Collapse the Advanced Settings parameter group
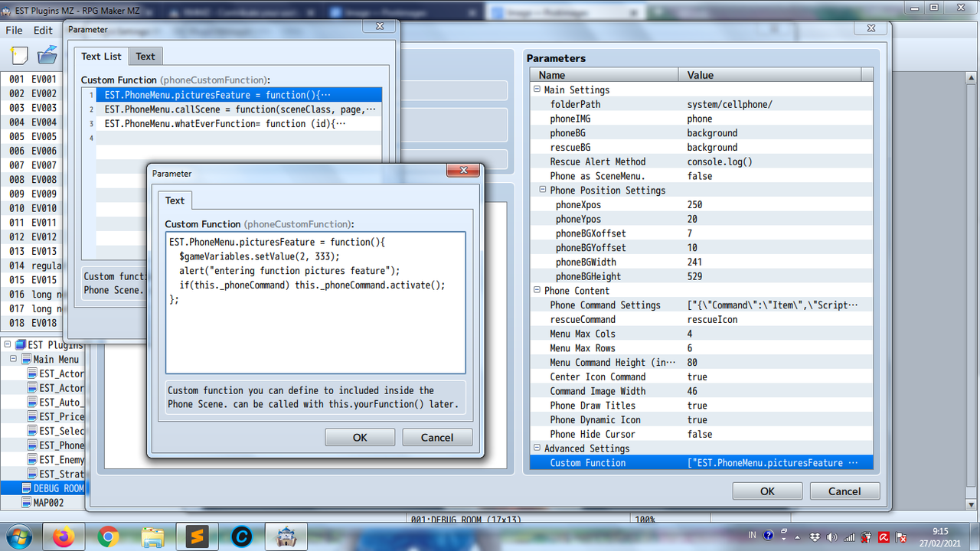The width and height of the screenshot is (980, 551). 537,448
